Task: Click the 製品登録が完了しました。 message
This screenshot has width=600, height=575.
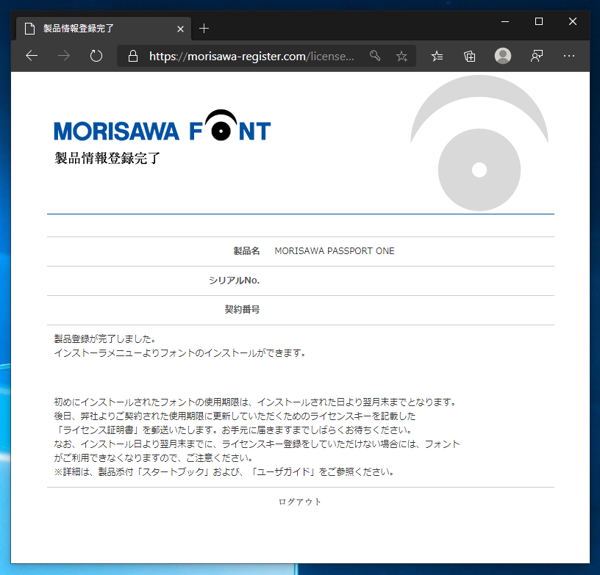Action: click(x=104, y=339)
